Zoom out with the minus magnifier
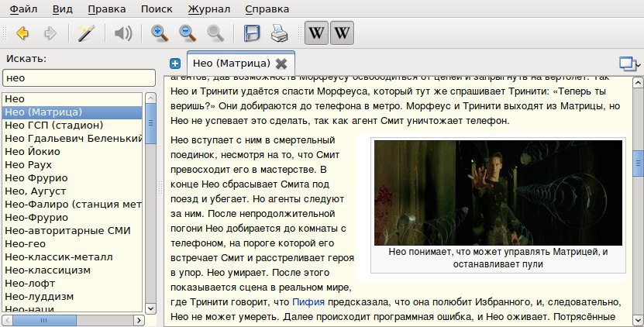The height and width of the screenshot is (327, 644). coord(188,33)
